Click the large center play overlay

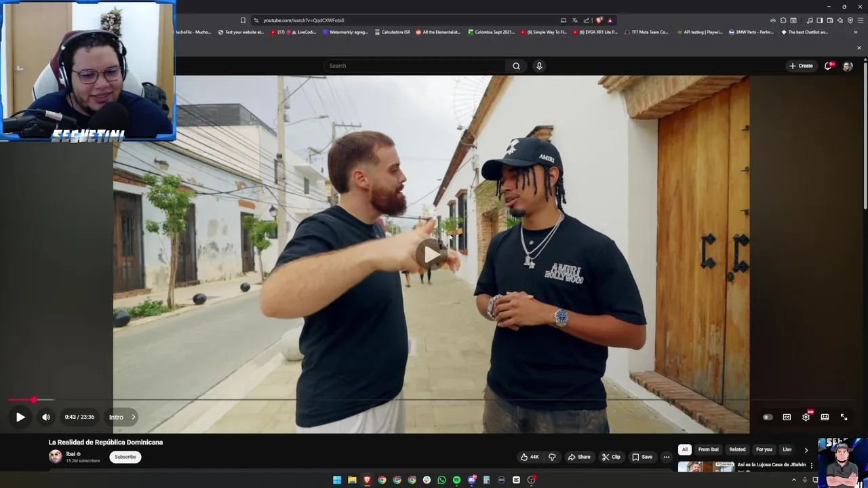(x=431, y=254)
